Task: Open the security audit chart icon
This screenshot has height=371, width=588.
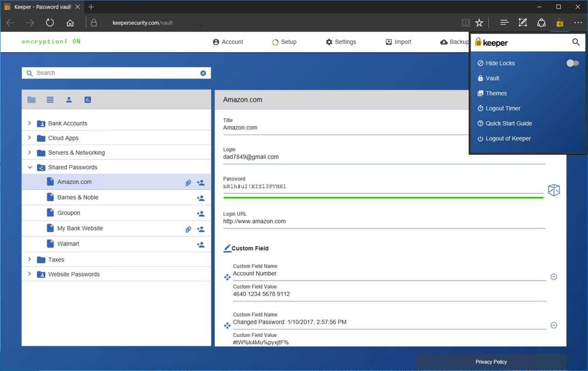Action: coord(88,100)
